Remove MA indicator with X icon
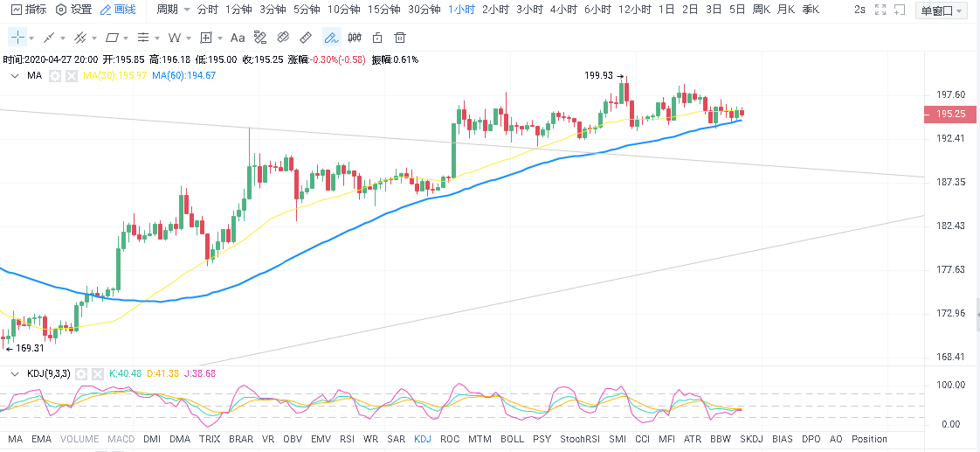980x452 pixels. (72, 76)
